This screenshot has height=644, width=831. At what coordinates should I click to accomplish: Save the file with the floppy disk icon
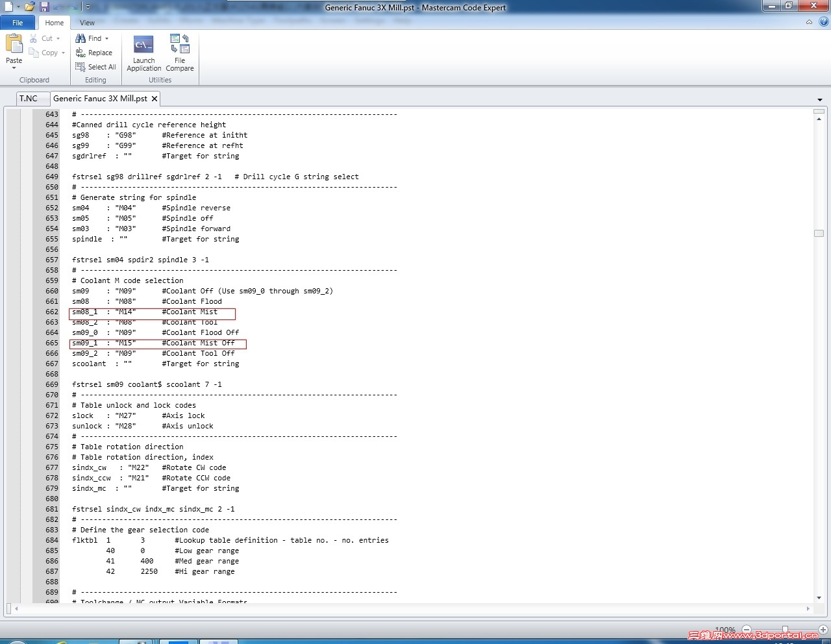click(x=44, y=6)
